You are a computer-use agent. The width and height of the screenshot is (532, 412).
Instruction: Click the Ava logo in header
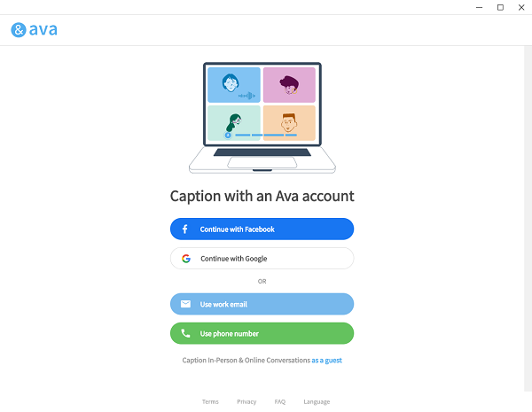point(34,30)
